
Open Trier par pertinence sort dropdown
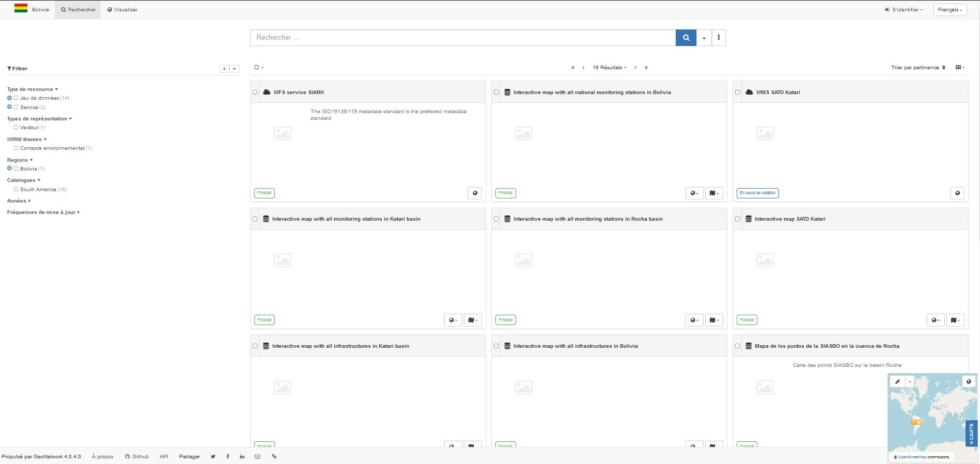point(918,68)
